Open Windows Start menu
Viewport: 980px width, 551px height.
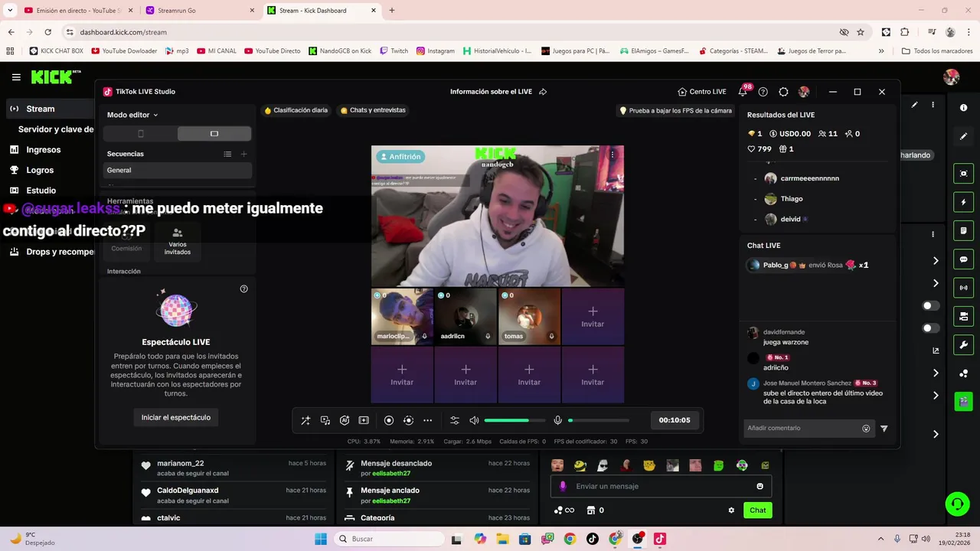321,539
